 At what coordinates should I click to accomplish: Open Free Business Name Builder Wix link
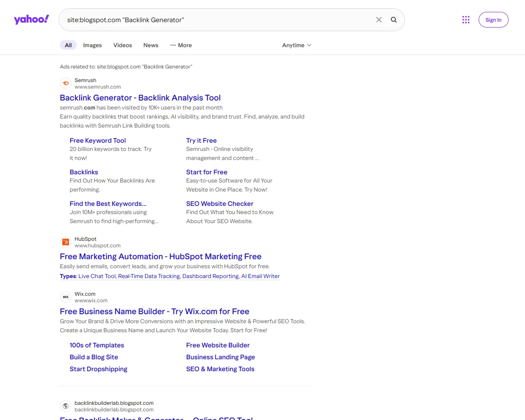click(x=155, y=311)
